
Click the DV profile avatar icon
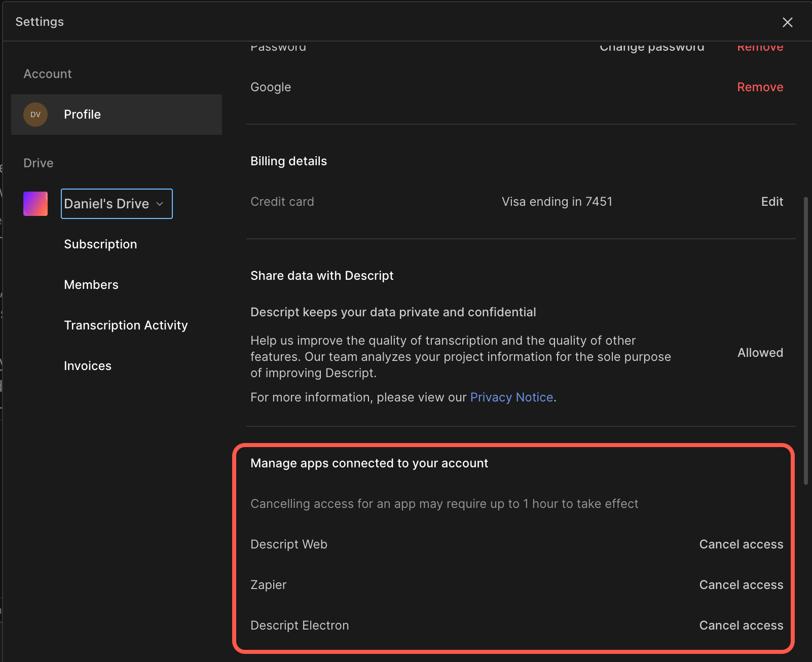(x=35, y=115)
